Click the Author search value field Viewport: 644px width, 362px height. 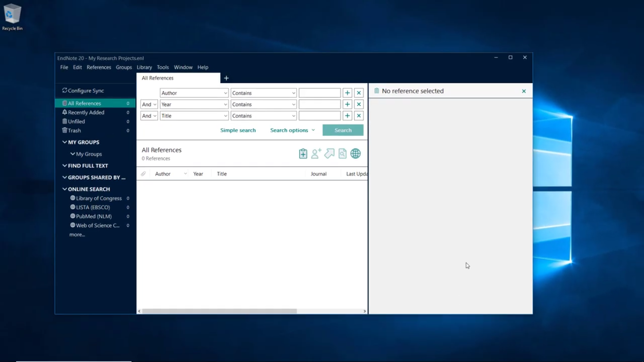click(320, 93)
